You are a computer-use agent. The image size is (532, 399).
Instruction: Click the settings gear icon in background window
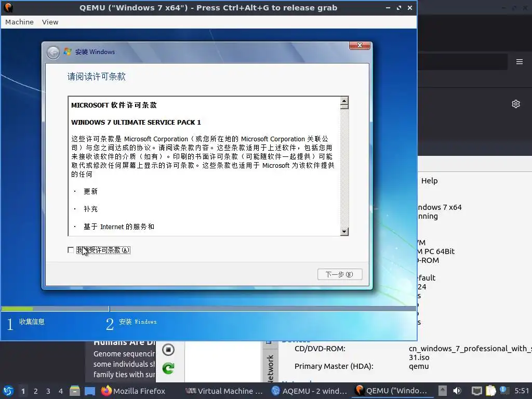(x=516, y=104)
